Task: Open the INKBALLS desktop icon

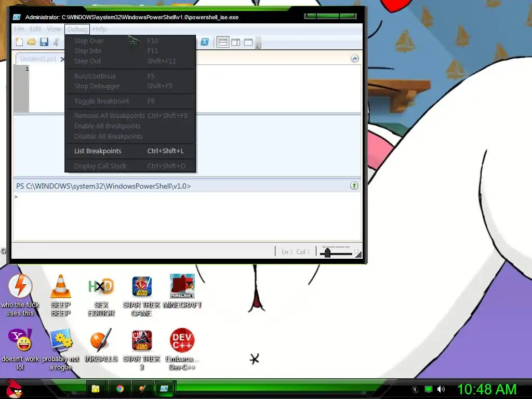Action: coord(101,345)
